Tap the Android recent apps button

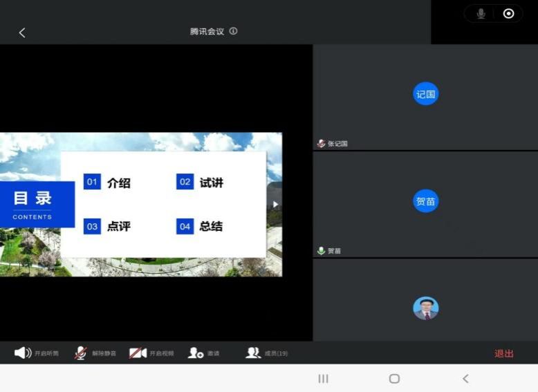pyautogui.click(x=323, y=378)
